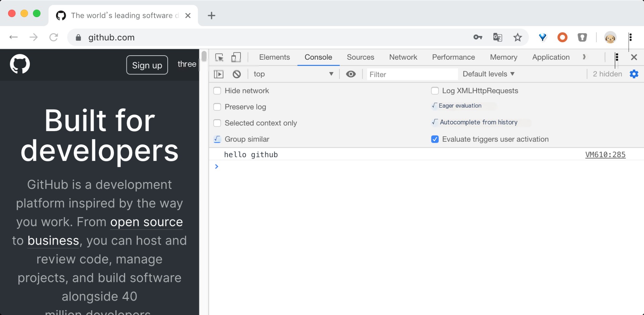
Task: Open the Chrome profile avatar
Action: coord(610,37)
